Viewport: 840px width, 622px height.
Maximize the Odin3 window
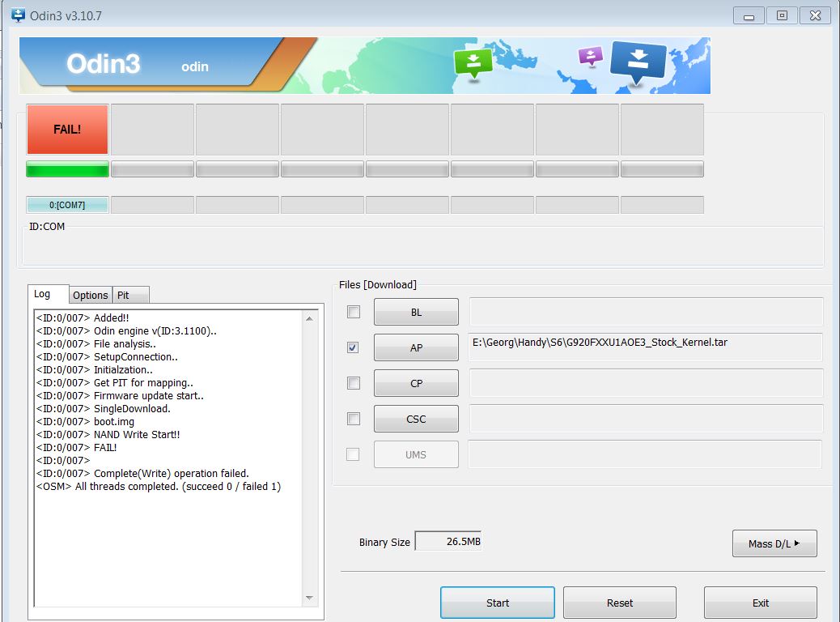[783, 15]
